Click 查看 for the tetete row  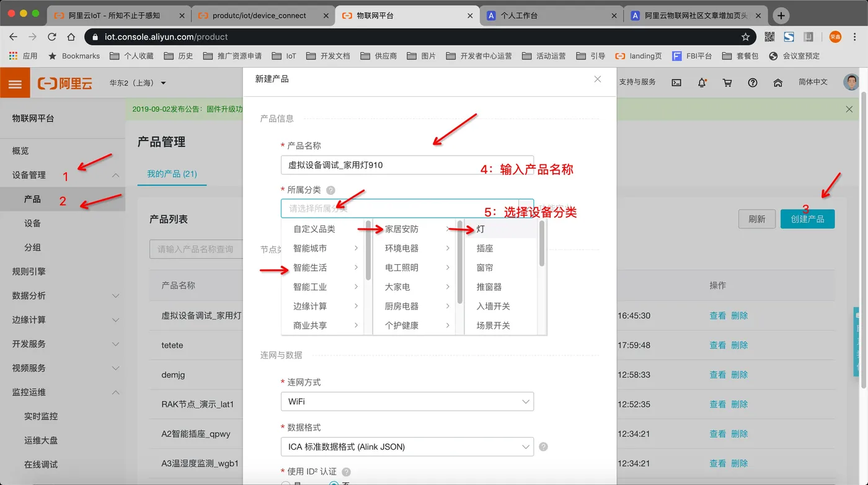[717, 345]
